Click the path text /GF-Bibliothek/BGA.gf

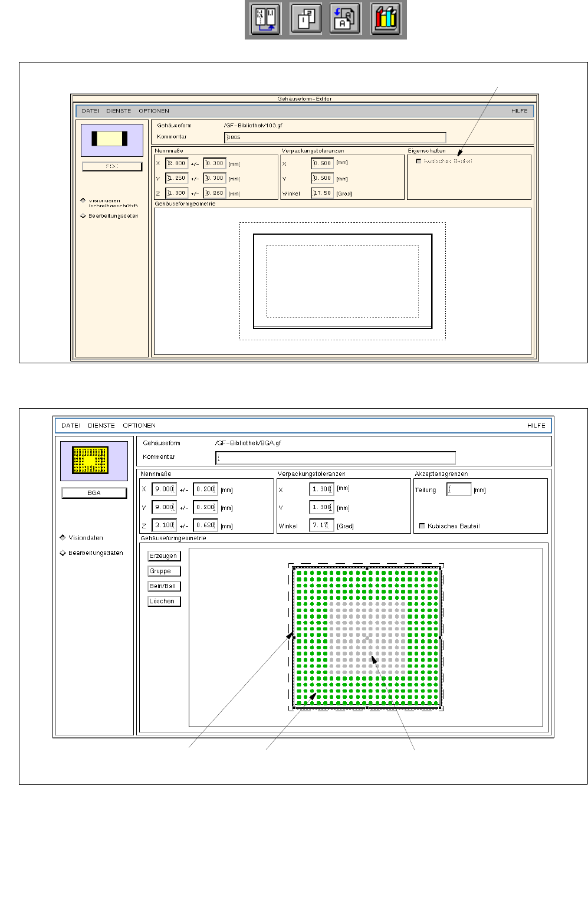[248, 443]
